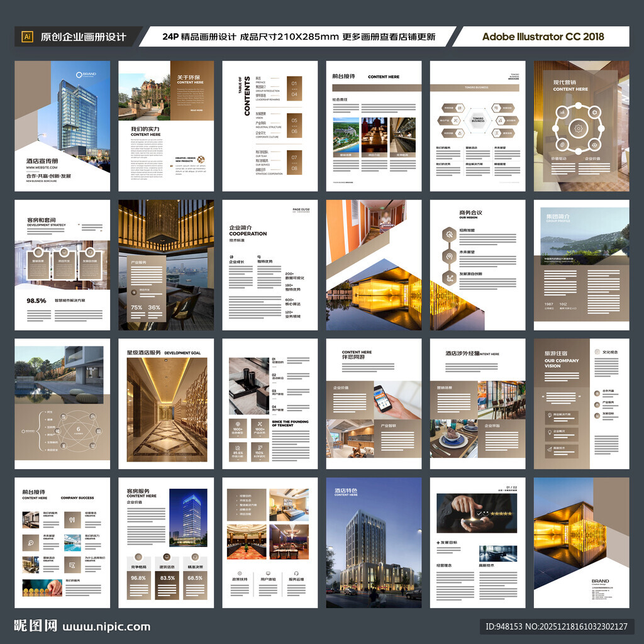Open the orange hotel corridor page thumbnail
This screenshot has width=644, height=644.
tap(374, 265)
